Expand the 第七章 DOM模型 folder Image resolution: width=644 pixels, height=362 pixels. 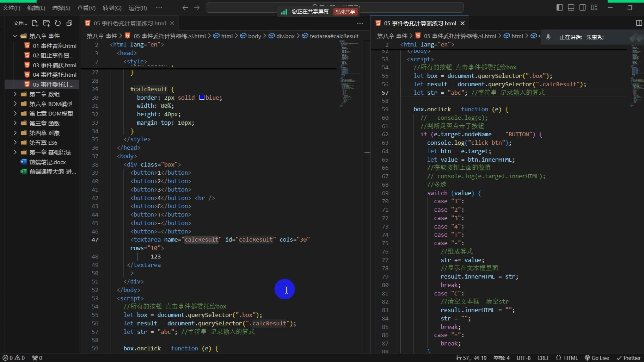coord(42,113)
